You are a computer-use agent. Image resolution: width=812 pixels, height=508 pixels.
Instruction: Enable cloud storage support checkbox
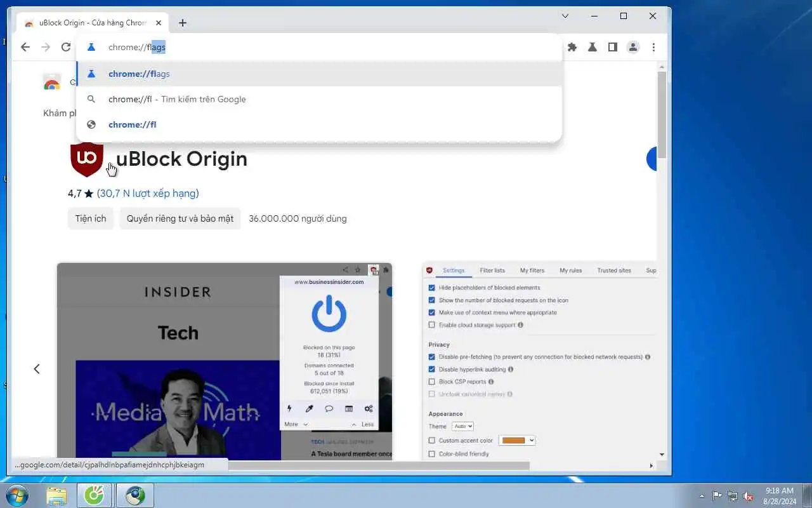pos(432,325)
